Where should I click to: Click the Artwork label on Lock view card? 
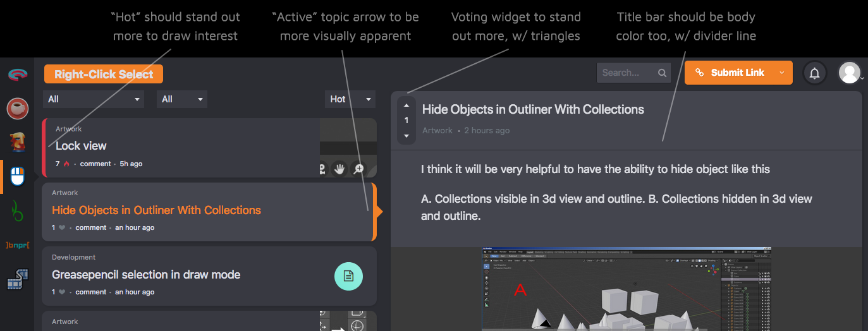[x=69, y=129]
